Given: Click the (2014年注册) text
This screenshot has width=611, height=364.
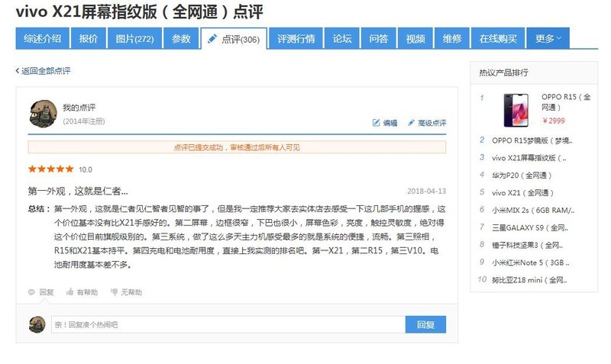Looking at the screenshot, I should 84,121.
